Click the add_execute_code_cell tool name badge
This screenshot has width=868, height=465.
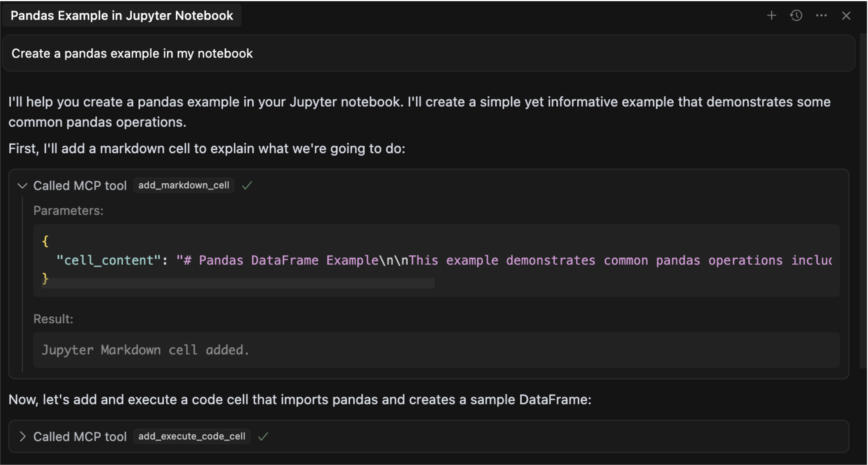click(192, 436)
